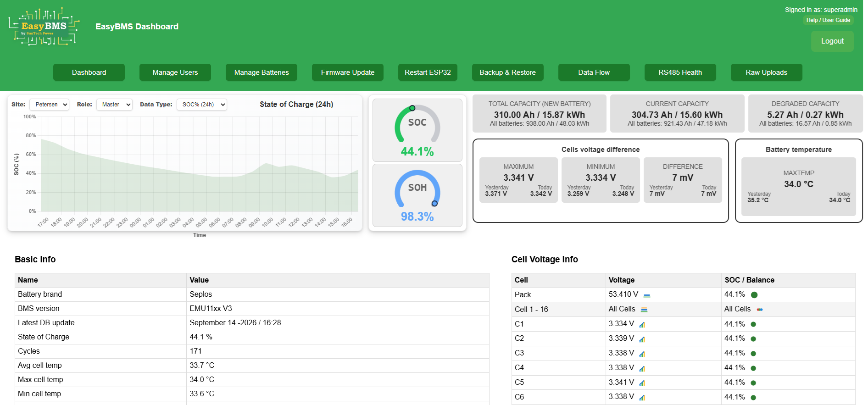Image resolution: width=868 pixels, height=405 pixels.
Task: Click the C5 row green balance dot
Action: 753,383
